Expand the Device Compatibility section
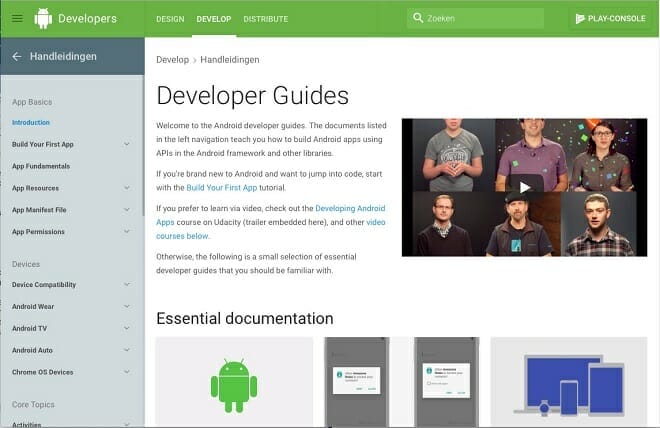 [x=127, y=284]
